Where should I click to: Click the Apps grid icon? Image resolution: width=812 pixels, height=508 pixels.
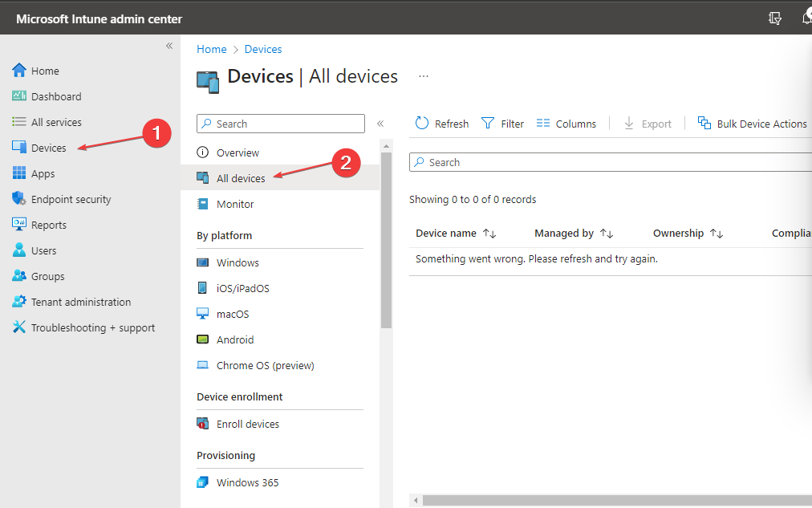(19, 173)
